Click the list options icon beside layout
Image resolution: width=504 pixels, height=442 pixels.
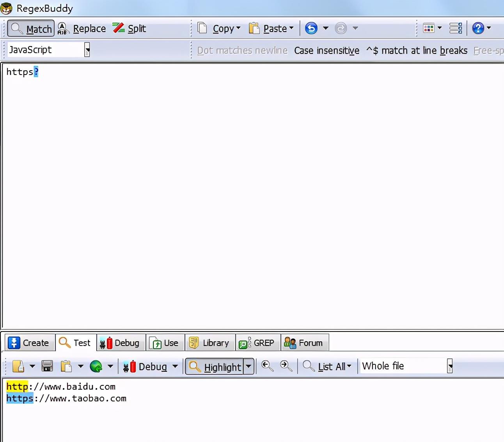[456, 28]
